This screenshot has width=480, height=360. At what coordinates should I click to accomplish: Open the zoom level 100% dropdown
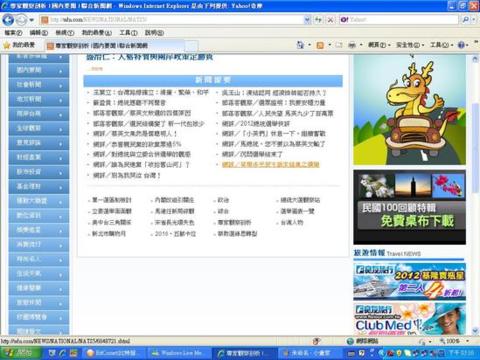click(454, 341)
